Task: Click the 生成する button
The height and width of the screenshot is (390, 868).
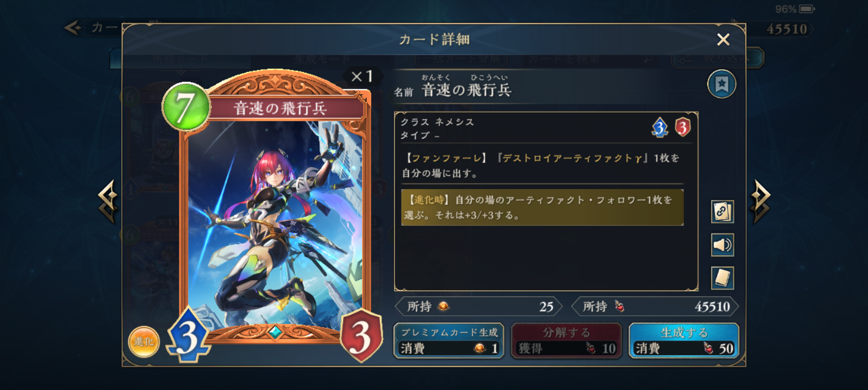Action: tap(683, 341)
